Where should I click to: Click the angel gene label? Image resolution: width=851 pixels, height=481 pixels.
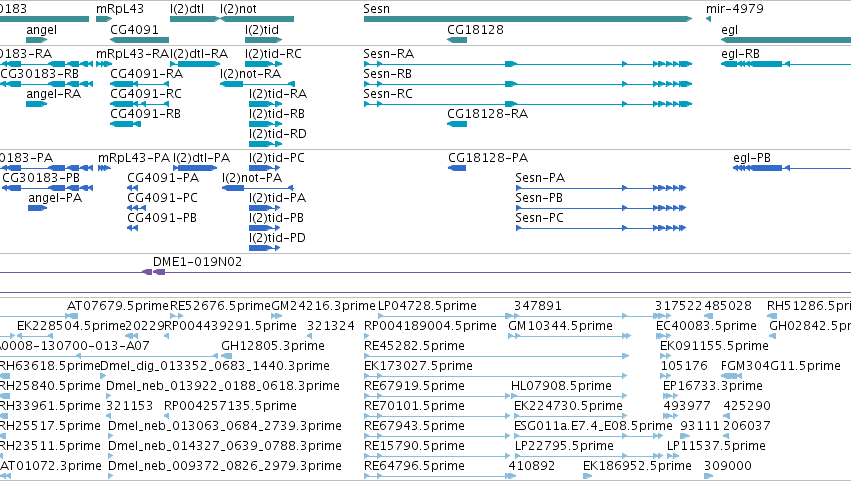click(x=41, y=30)
